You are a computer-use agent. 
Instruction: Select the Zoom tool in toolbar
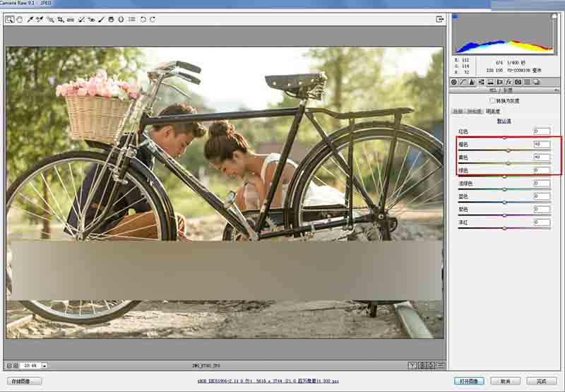pyautogui.click(x=9, y=20)
